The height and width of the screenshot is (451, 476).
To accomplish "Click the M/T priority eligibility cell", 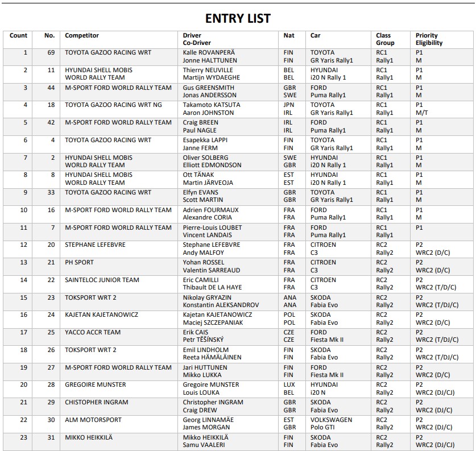I will 421,113.
